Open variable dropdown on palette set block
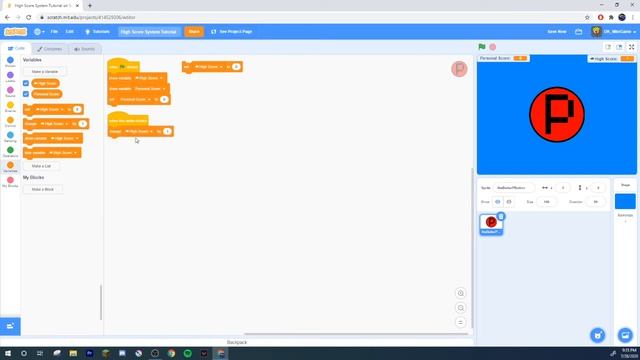Viewport: 640px width, 360px height. [49, 109]
